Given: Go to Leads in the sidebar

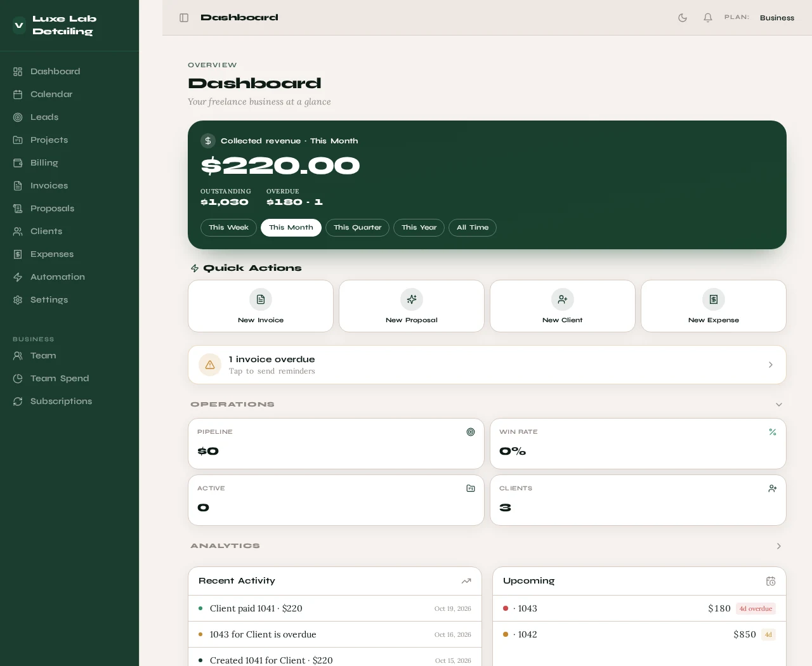Looking at the screenshot, I should pos(70,117).
